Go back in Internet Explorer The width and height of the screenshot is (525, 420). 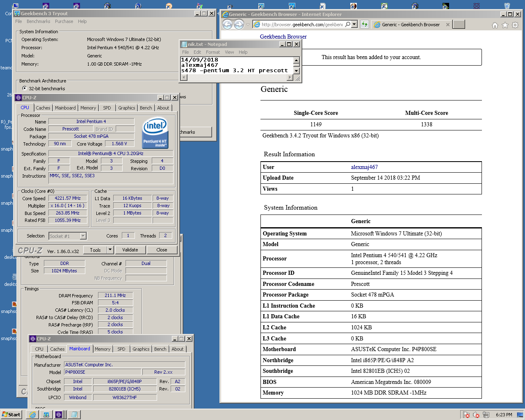click(227, 25)
